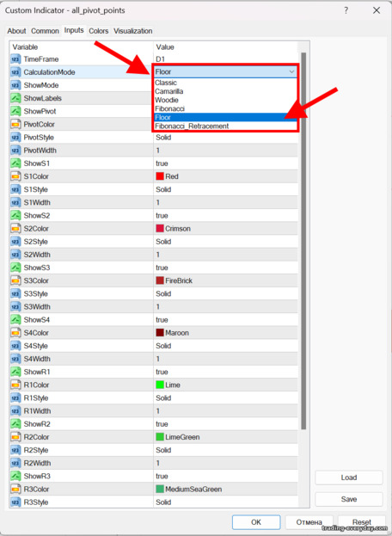Click the Crimson swatch for S2Color

click(160, 229)
